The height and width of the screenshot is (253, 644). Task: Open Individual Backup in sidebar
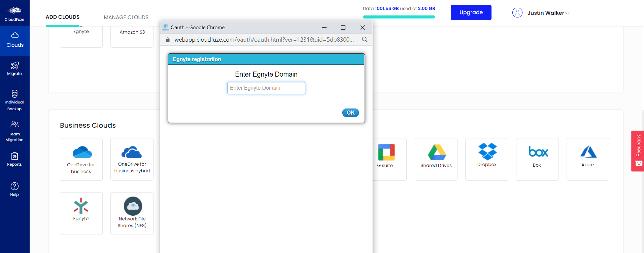click(x=14, y=100)
